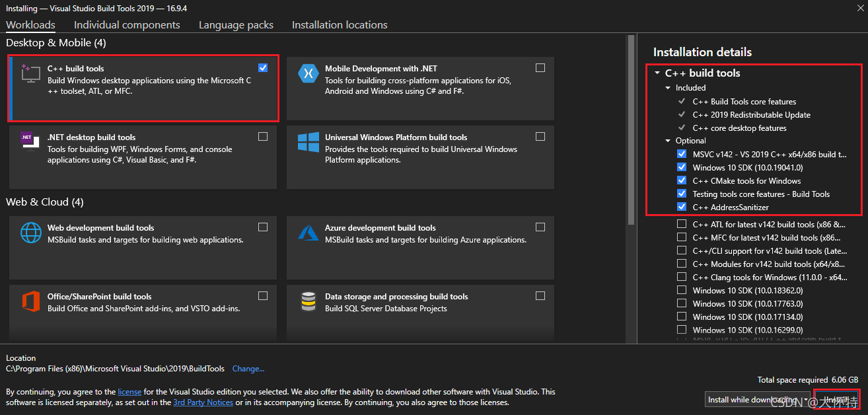Click the installation path C:\Program Files (x86) text

click(x=115, y=369)
